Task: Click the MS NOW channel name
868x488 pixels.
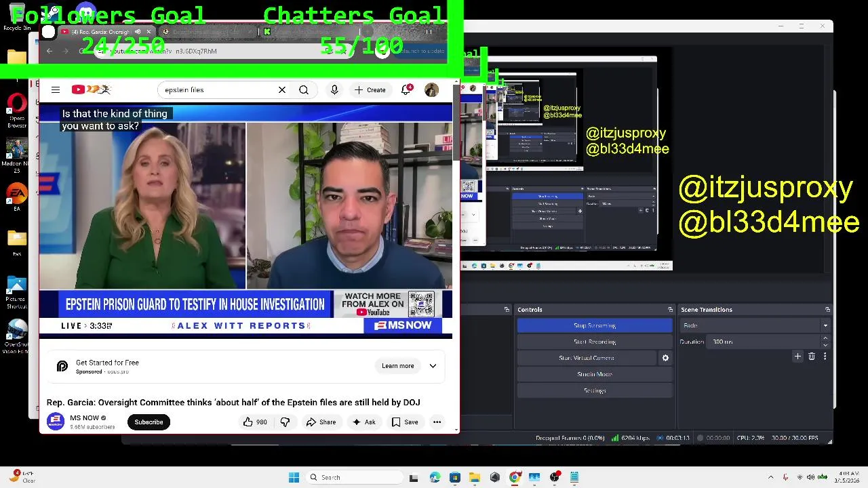Action: coord(84,418)
